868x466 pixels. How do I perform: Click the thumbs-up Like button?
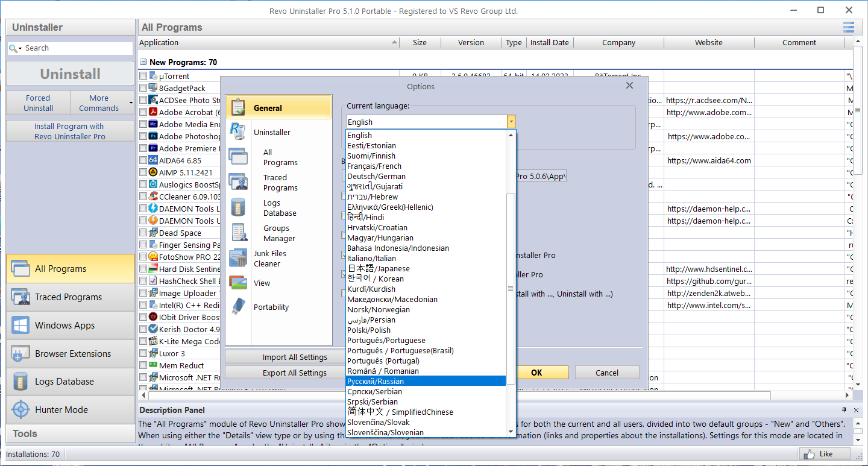(825, 454)
